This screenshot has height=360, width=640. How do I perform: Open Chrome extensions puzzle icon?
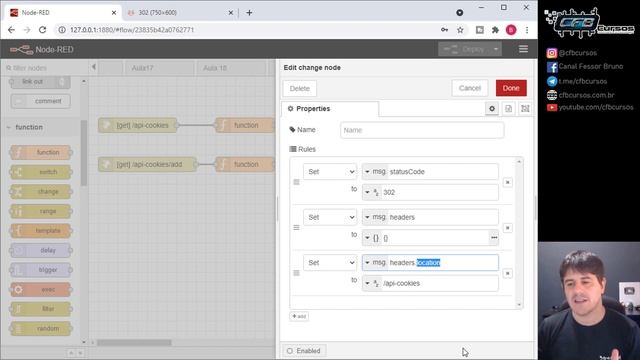(x=495, y=30)
